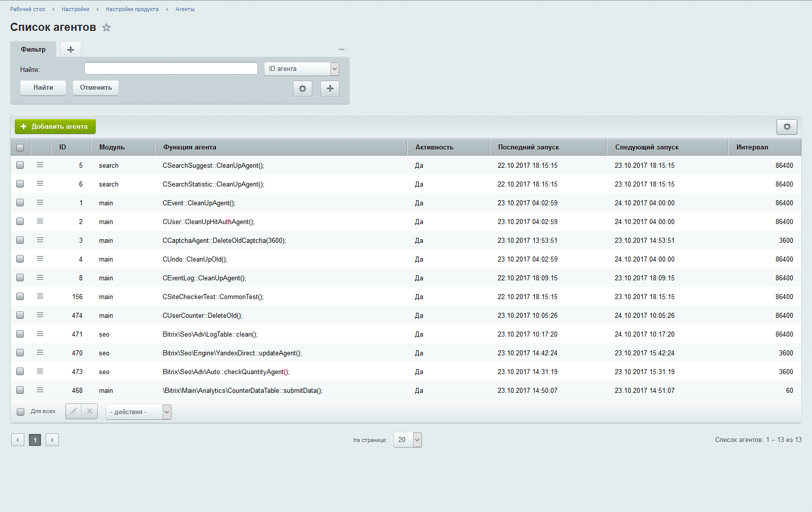Open row menu for CSearchStatistic::CleanUpAgent
This screenshot has height=512, width=812.
pos(40,184)
